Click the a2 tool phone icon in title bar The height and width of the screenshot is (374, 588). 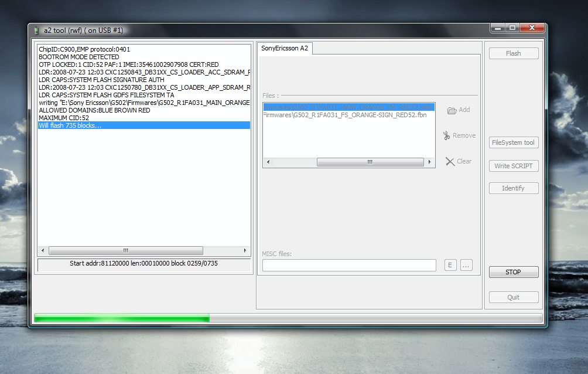click(36, 31)
